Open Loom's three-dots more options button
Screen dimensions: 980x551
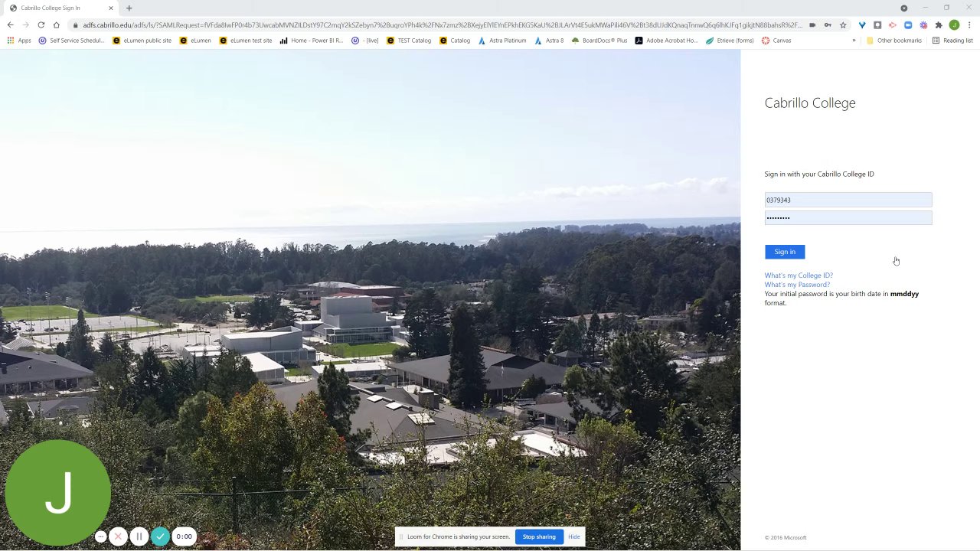coord(100,536)
